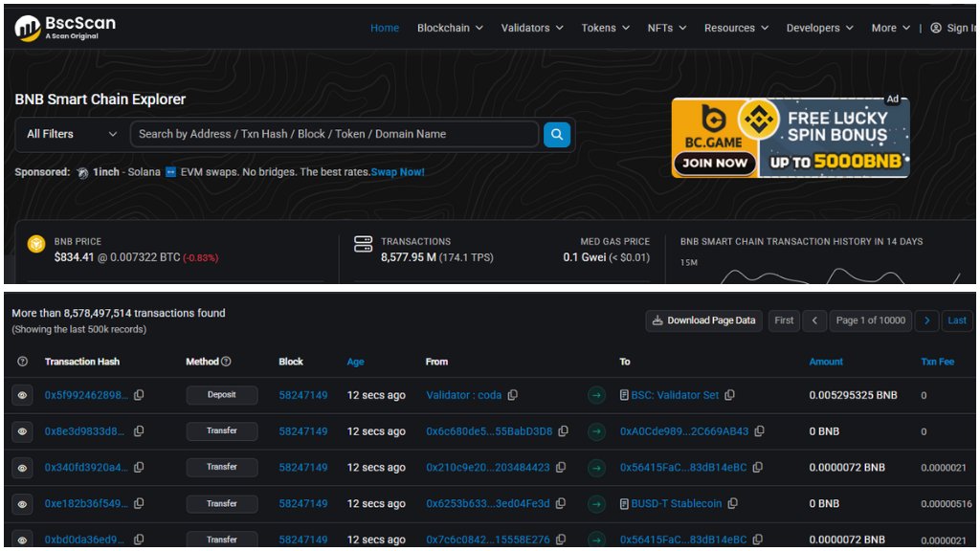Click the Amount column header

[x=826, y=361]
